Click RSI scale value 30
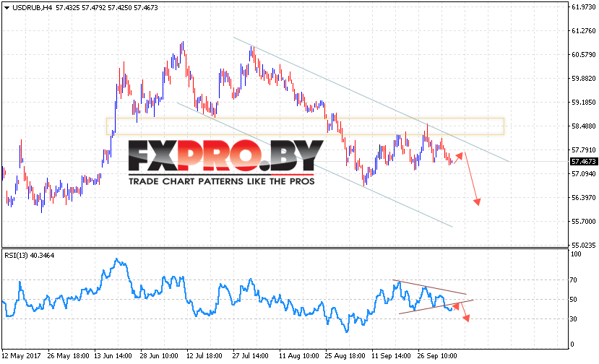This screenshot has width=599, height=364. [574, 319]
